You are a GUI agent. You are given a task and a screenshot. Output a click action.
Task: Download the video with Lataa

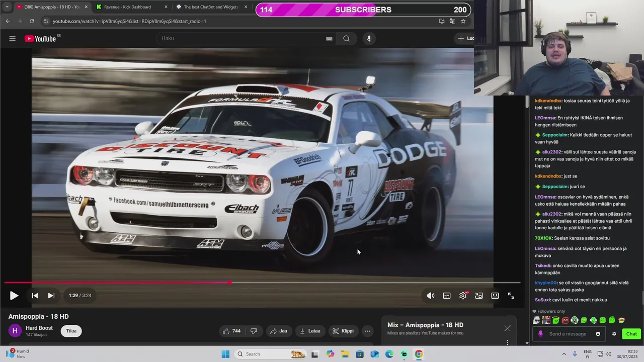click(310, 331)
